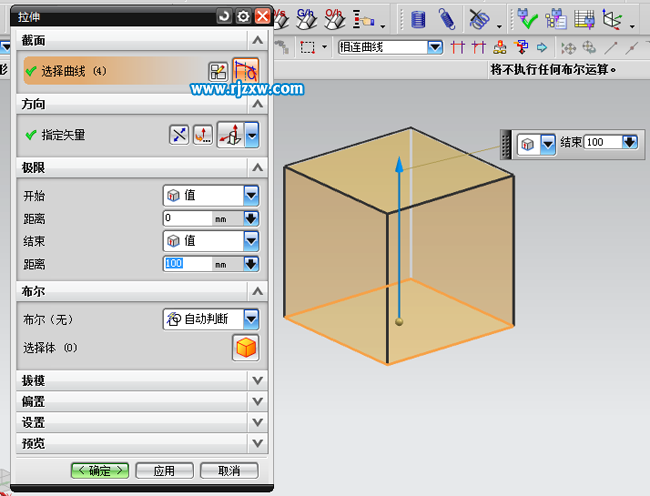Open the 相连曲线 curve rule dropdown

(x=435, y=47)
